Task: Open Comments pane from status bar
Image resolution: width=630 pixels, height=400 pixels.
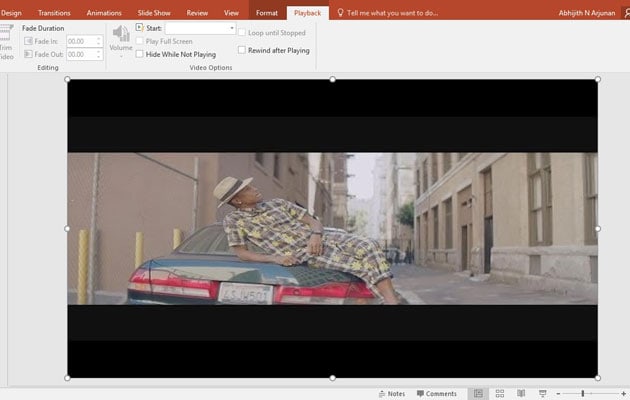Action: 437,394
